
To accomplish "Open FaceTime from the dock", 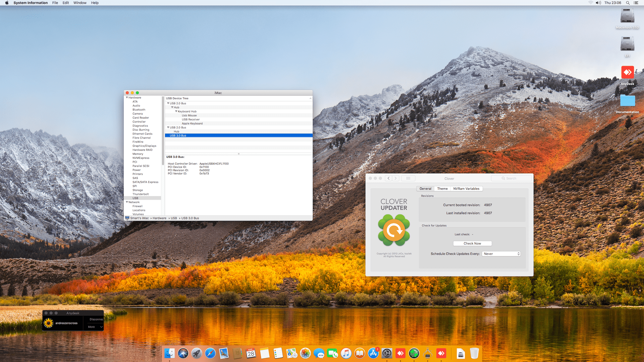I will (x=332, y=353).
